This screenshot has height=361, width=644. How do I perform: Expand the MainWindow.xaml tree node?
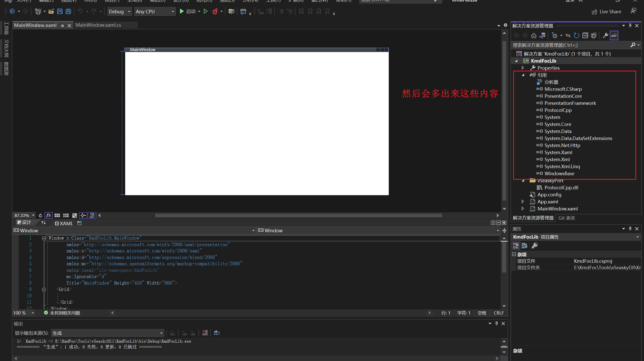tap(523, 209)
